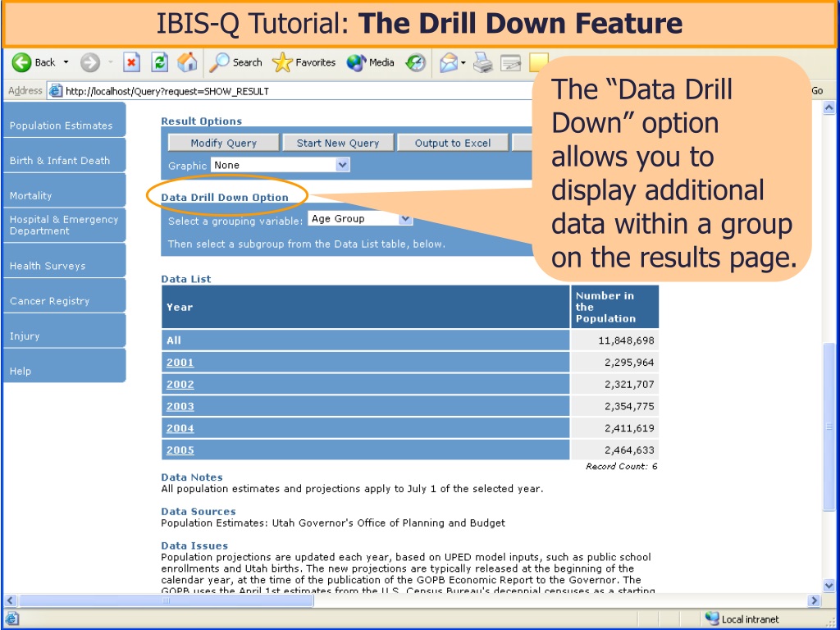This screenshot has width=840, height=630.
Task: Expand the Mail dropdown arrow
Action: 463,63
